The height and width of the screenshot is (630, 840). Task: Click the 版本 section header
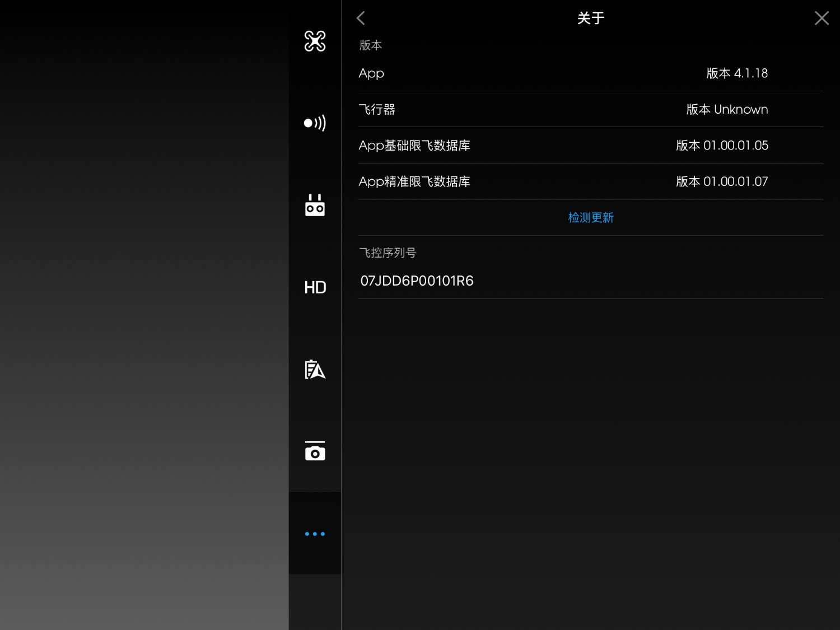click(370, 45)
